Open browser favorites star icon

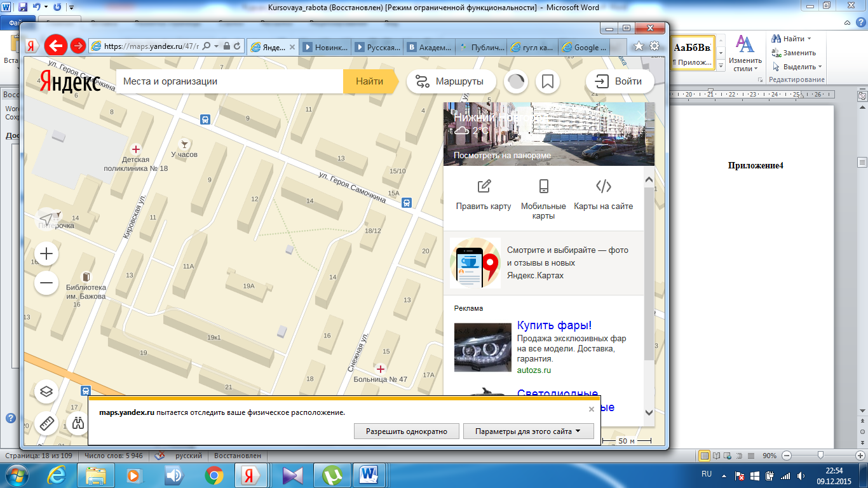click(x=639, y=46)
